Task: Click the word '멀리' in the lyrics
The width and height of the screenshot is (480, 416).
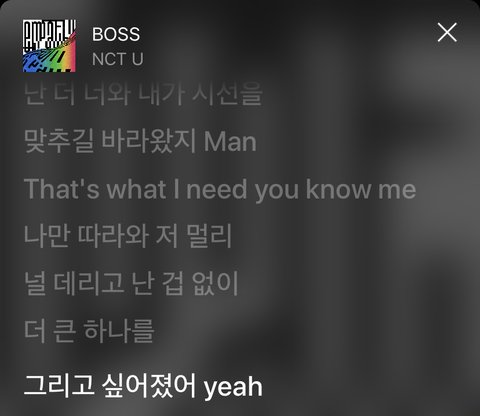Action: click(x=209, y=236)
